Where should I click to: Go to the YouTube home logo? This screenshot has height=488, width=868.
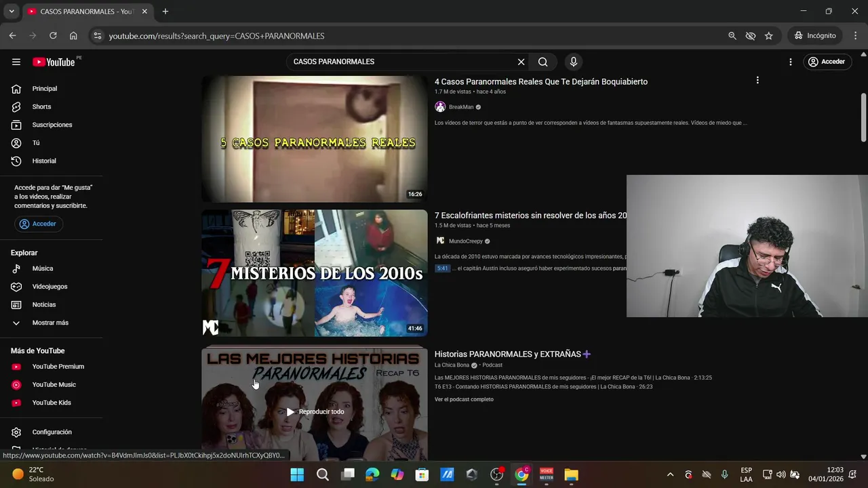click(x=54, y=62)
